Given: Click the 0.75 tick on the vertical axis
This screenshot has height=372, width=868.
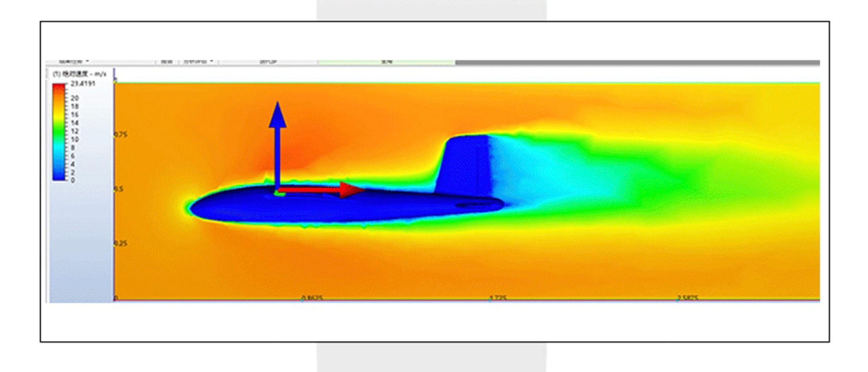Looking at the screenshot, I should (x=121, y=135).
